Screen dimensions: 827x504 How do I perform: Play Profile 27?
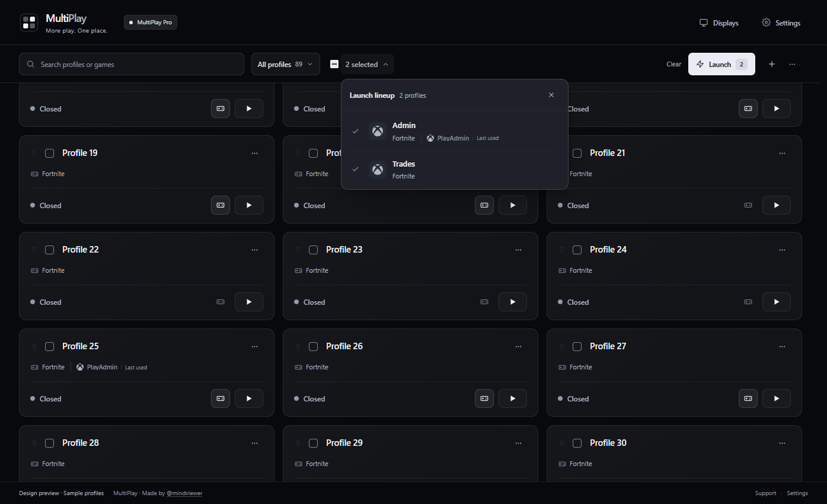coord(777,398)
